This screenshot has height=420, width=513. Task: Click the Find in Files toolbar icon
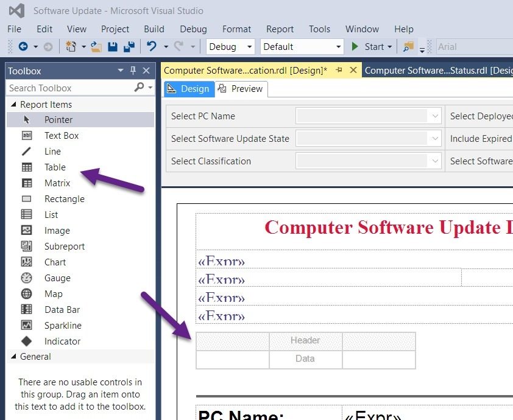(x=408, y=47)
